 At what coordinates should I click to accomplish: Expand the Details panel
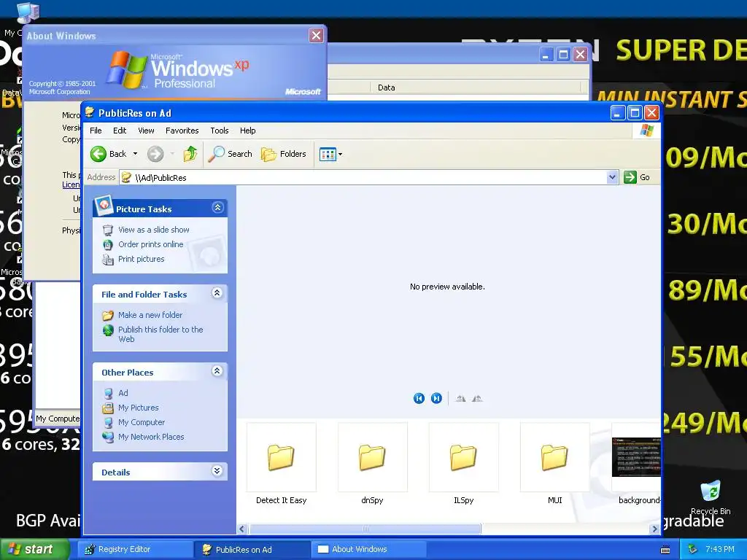click(x=217, y=471)
